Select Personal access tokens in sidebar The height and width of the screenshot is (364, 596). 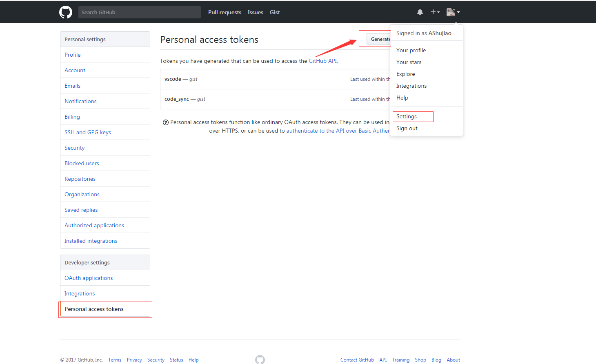coord(94,309)
